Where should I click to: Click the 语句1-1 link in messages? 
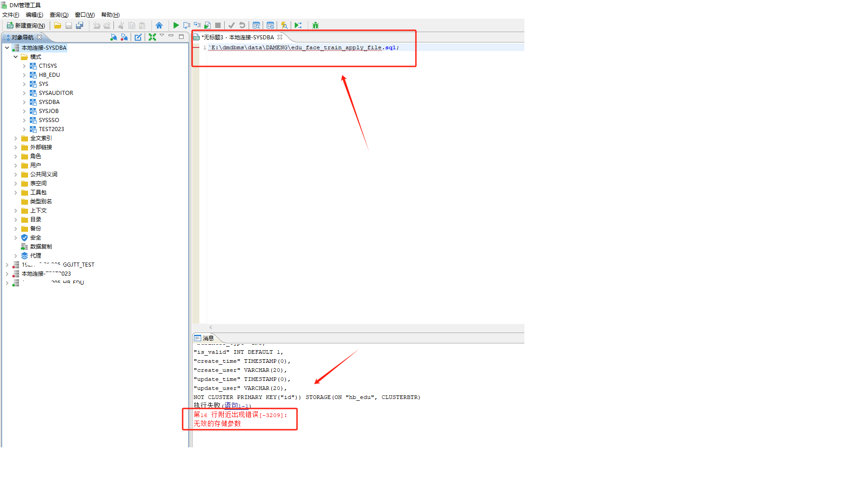coord(236,406)
